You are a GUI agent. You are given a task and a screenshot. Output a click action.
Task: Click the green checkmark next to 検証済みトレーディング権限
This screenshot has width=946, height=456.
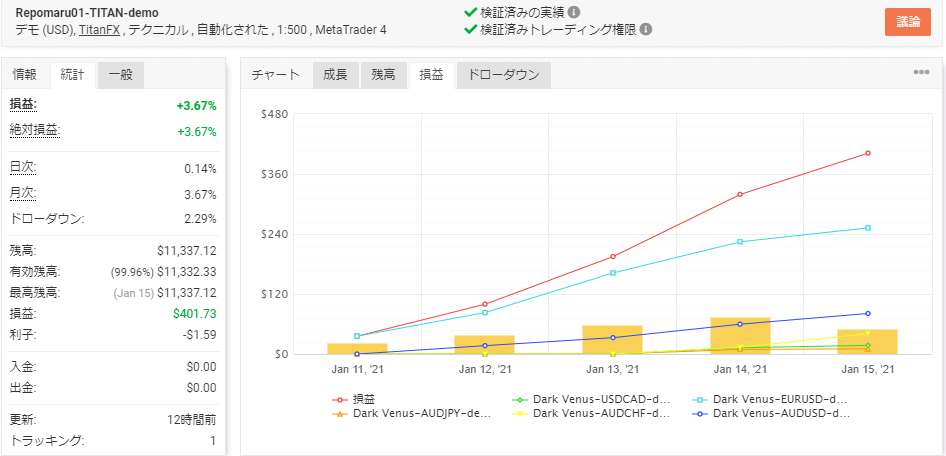click(470, 29)
